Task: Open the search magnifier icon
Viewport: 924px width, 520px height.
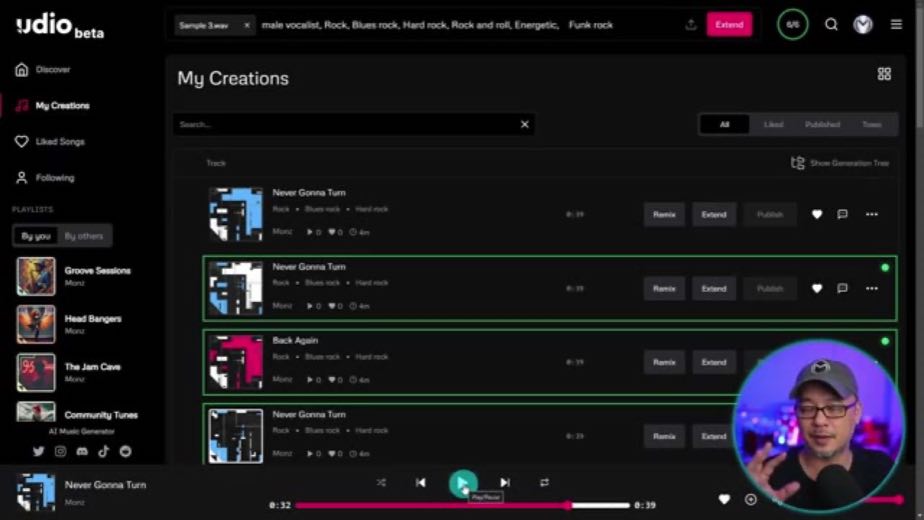Action: [x=831, y=25]
